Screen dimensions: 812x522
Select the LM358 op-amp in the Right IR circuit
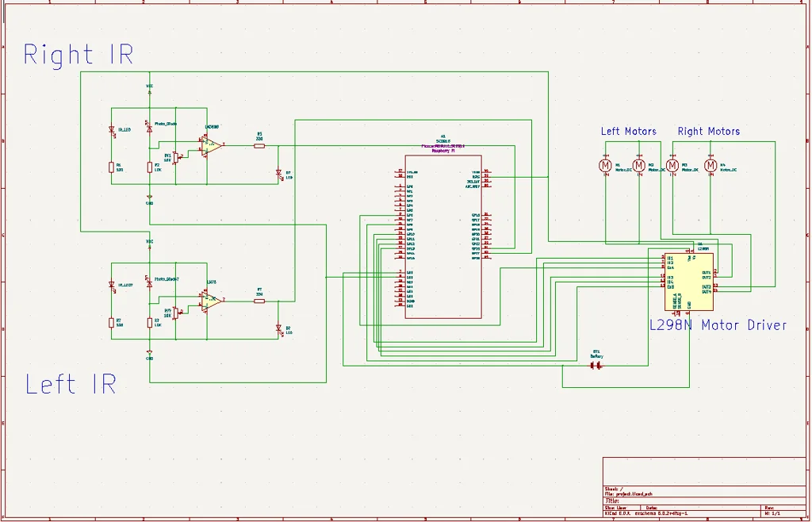pyautogui.click(x=209, y=144)
